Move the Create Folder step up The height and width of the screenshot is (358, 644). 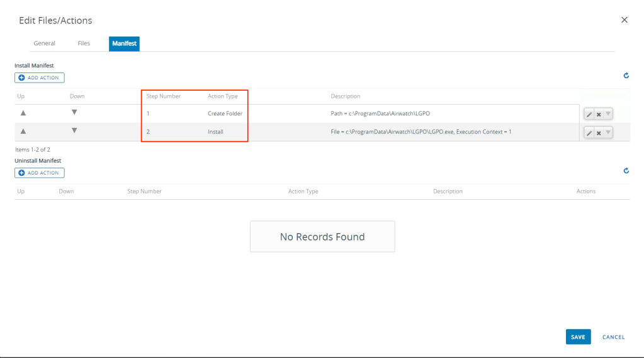[x=23, y=113]
